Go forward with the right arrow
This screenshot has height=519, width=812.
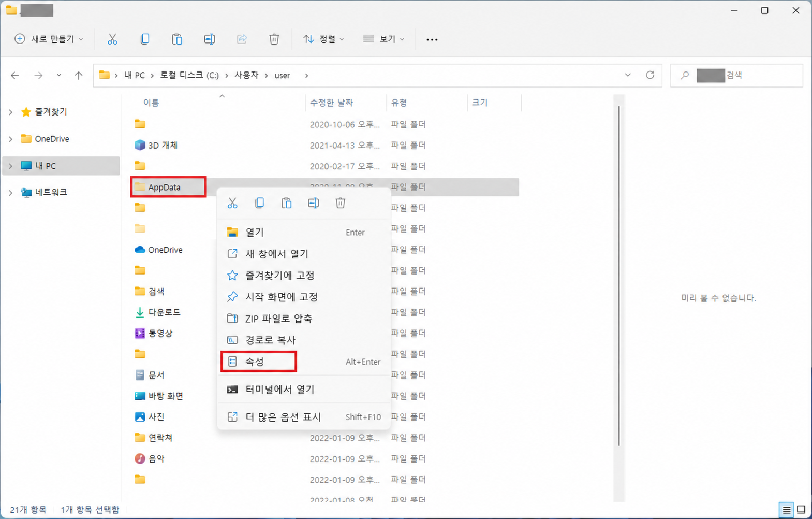point(38,76)
